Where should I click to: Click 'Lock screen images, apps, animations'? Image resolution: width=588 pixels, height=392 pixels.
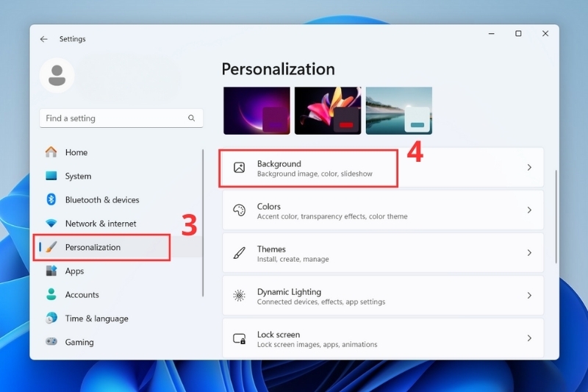[318, 344]
